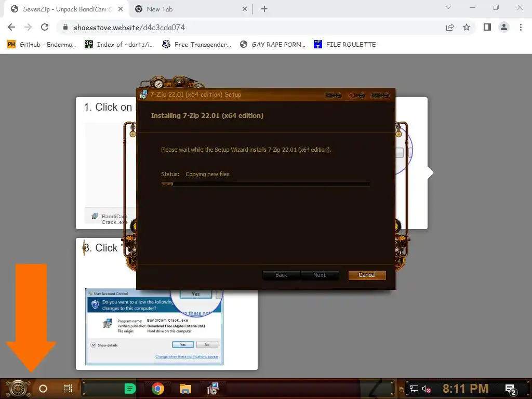This screenshot has width=532, height=399.
Task: Click the Back button in 7-Zip Setup
Action: 281,275
